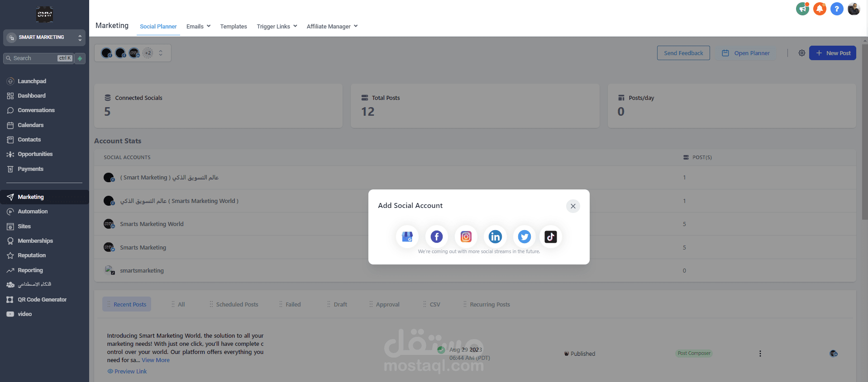Click the Reputation star icon
This screenshot has width=868, height=382.
point(10,255)
